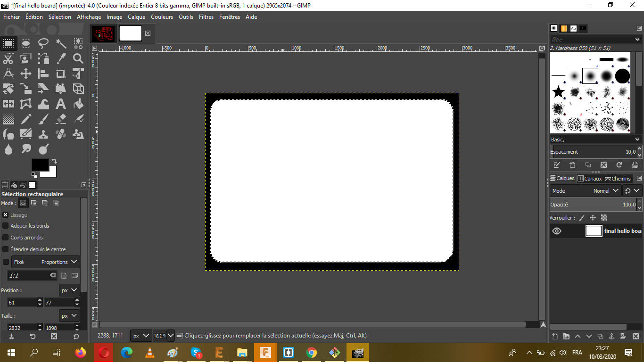The image size is (644, 362).
Task: Open VLC from the Windows taskbar
Action: coord(150,352)
